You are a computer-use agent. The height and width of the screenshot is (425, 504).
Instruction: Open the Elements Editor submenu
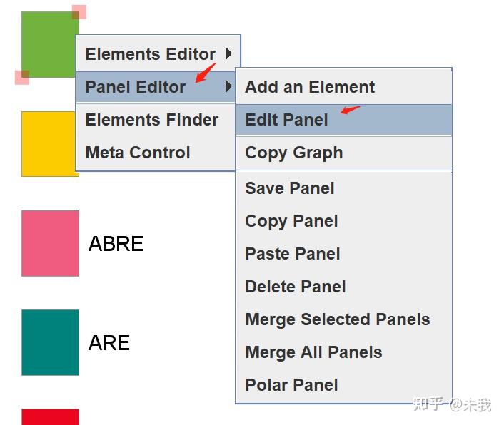coord(150,54)
